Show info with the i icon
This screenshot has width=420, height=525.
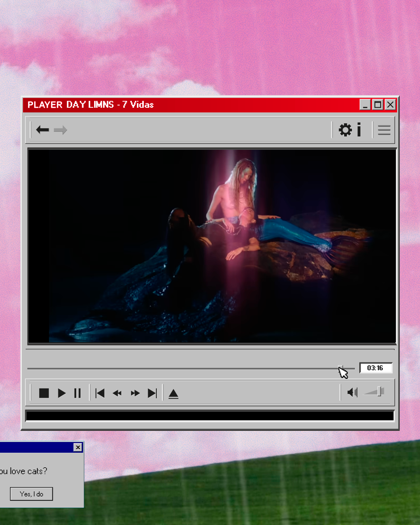point(359,130)
